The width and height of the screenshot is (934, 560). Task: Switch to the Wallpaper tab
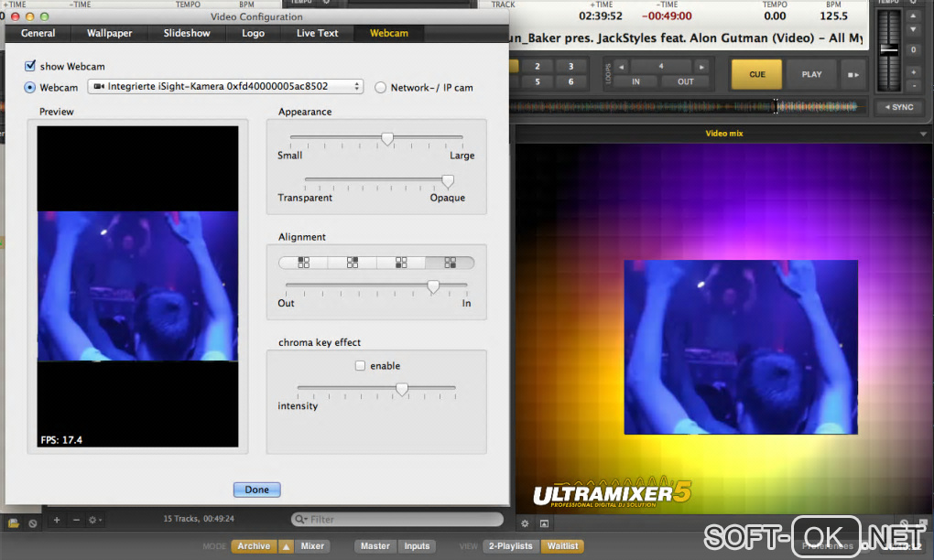[x=110, y=33]
